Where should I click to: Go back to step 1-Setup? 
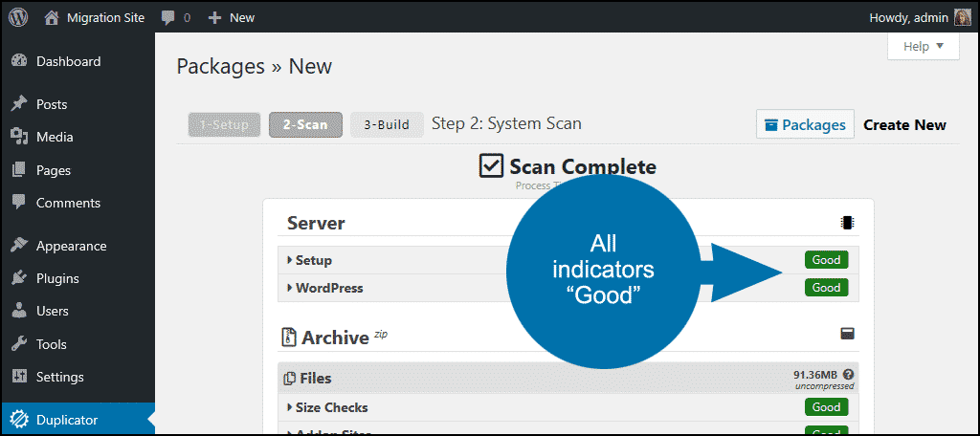224,125
